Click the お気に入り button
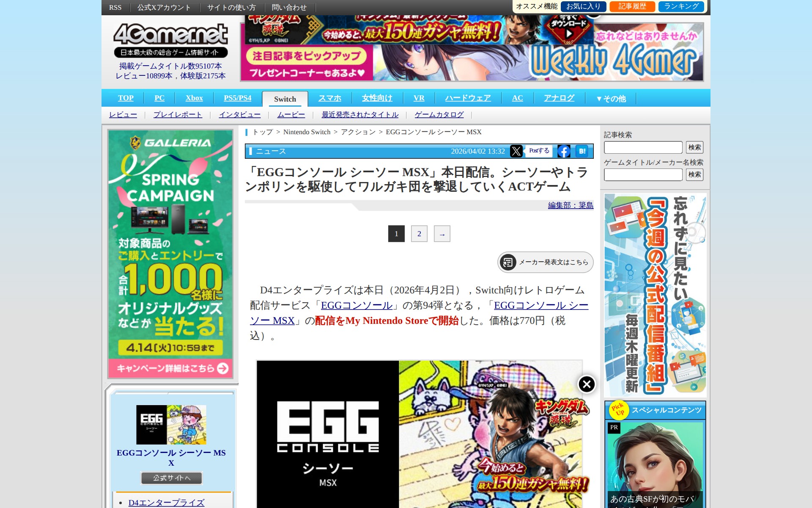 pos(584,6)
